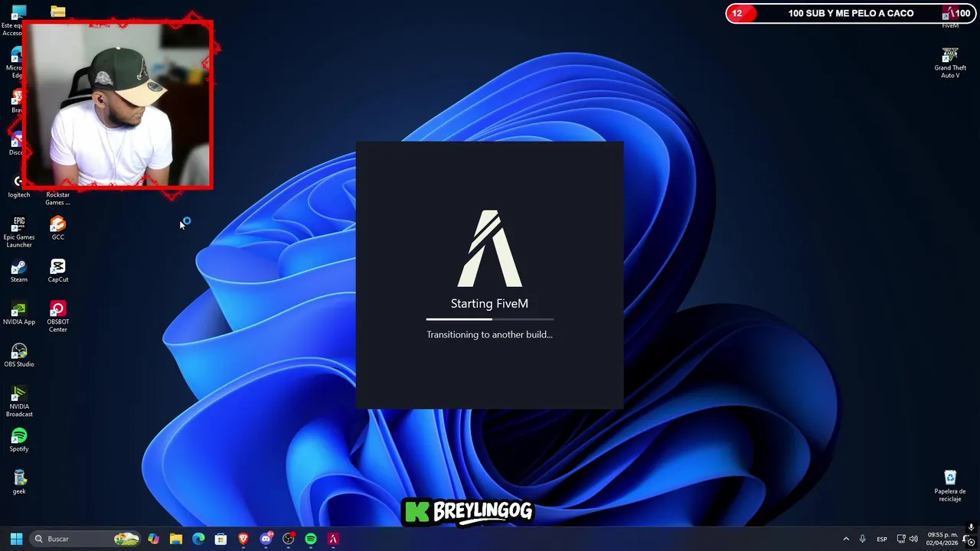This screenshot has width=980, height=551.
Task: Click the "Transitioning to another build..." status text
Action: [490, 334]
